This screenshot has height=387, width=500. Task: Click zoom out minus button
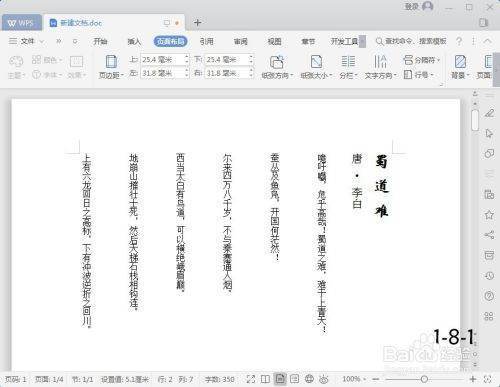(376, 379)
